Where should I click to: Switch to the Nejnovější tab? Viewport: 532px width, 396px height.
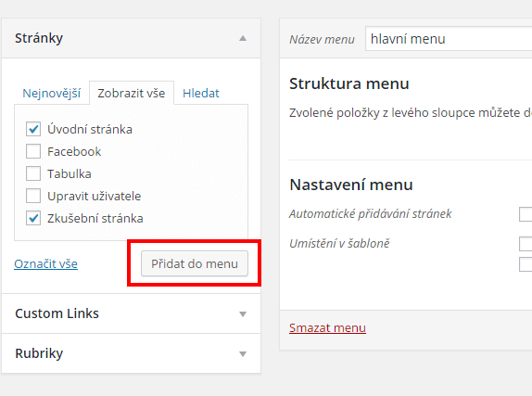[52, 93]
